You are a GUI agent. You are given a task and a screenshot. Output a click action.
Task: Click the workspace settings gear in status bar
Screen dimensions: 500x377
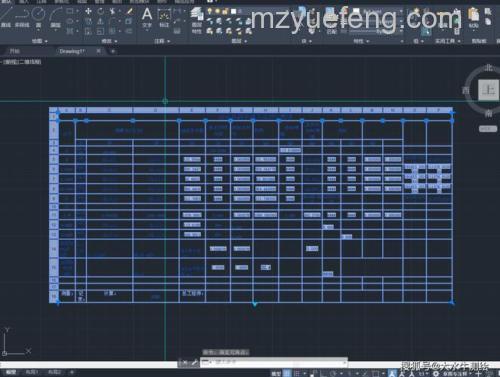[435, 374]
